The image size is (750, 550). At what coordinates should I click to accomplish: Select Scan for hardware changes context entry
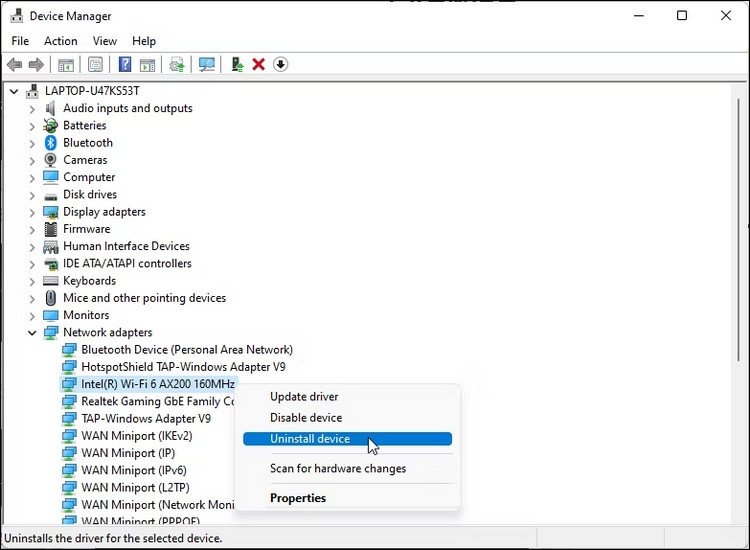pyautogui.click(x=337, y=469)
